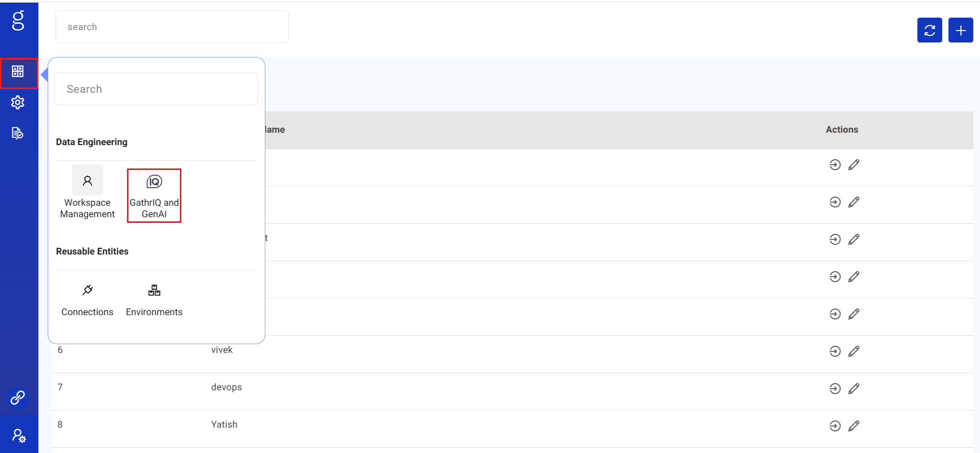Enter the vivek workspace via arrow icon
This screenshot has width=980, height=453.
[x=835, y=351]
